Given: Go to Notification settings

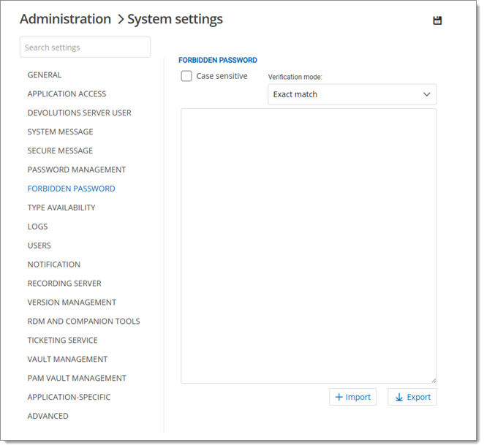Looking at the screenshot, I should click(54, 265).
